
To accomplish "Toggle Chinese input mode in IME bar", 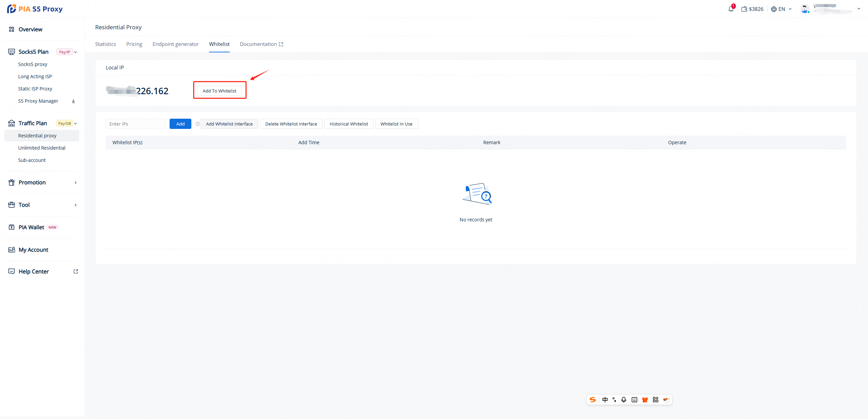I will pyautogui.click(x=605, y=400).
